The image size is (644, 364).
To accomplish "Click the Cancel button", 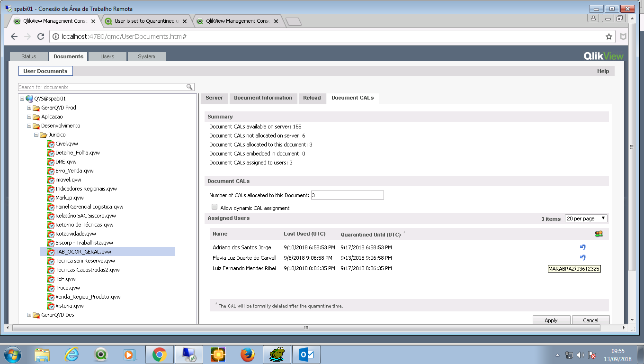I will pos(590,320).
